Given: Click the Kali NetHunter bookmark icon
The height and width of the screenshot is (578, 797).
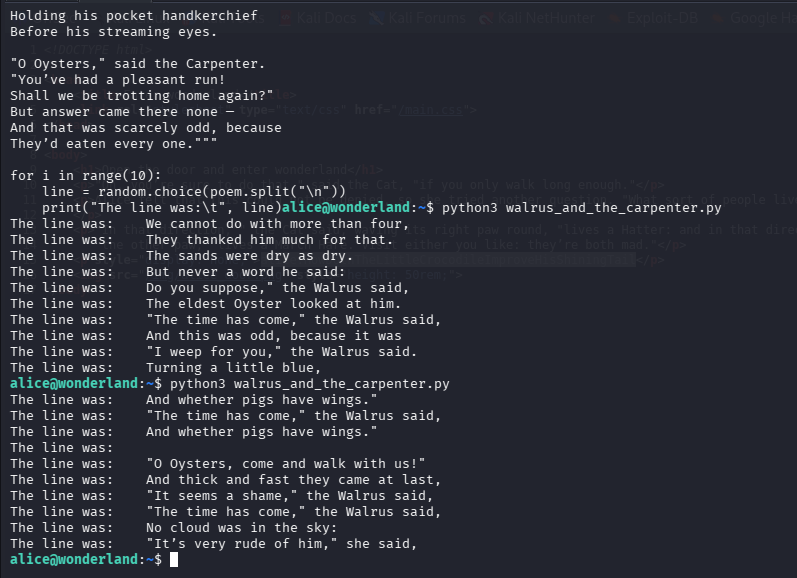Looking at the screenshot, I should click(x=486, y=17).
